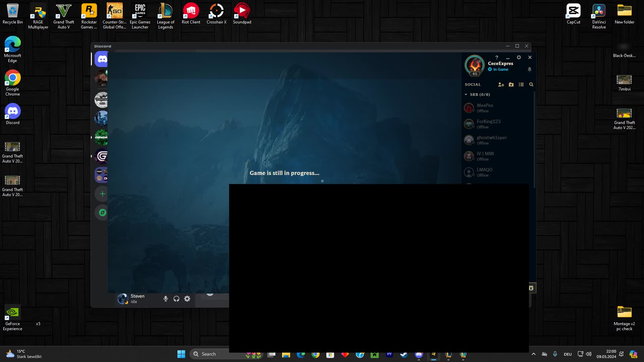Viewport: 644px width, 362px height.
Task: Mute the Discord microphone
Action: point(166,299)
